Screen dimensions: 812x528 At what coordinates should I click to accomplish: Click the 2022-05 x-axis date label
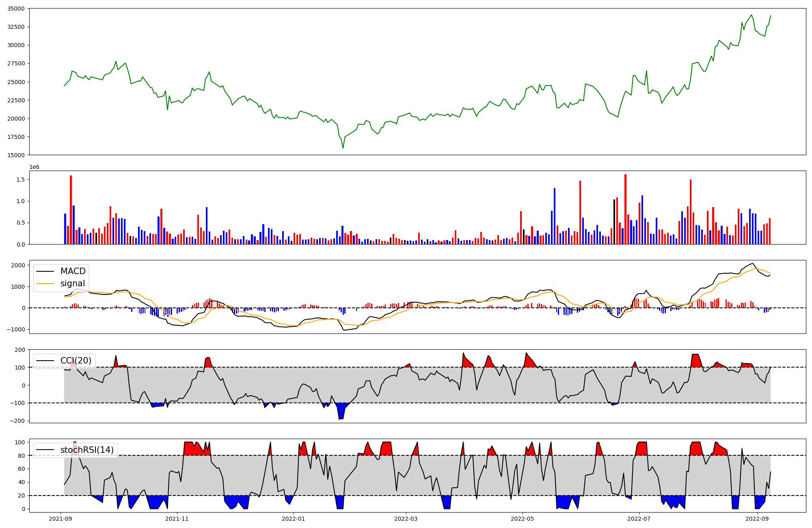pos(523,519)
